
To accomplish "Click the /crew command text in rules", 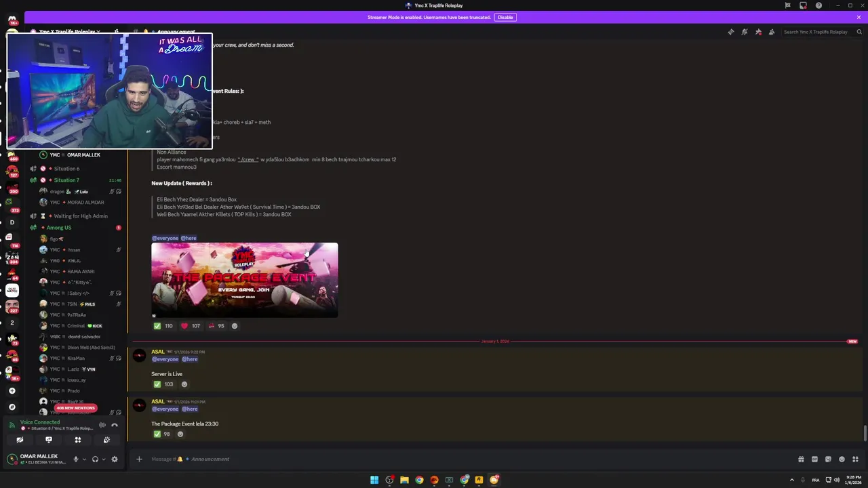I will pos(248,159).
